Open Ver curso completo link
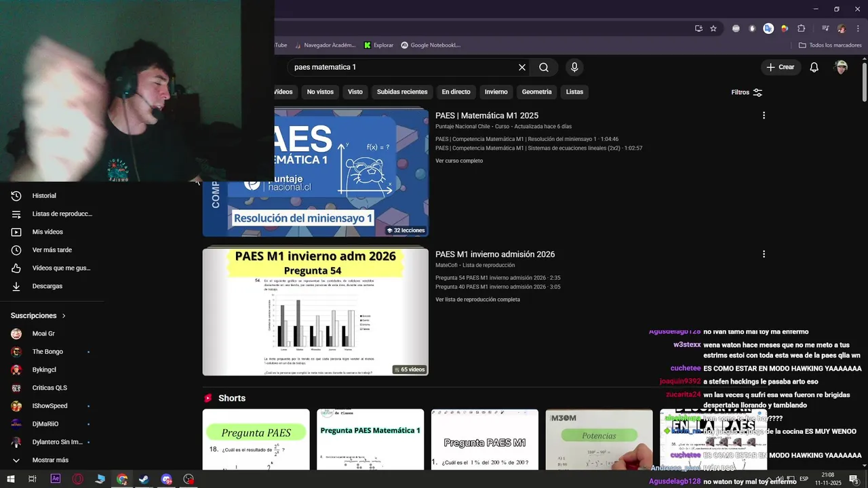Viewport: 868px width, 488px height. point(459,161)
